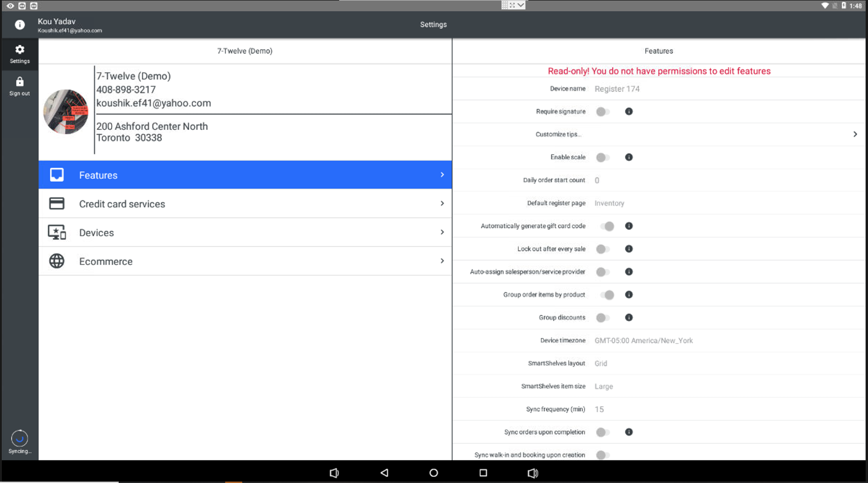The width and height of the screenshot is (868, 483).
Task: Tap the Android home circle button
Action: (x=433, y=473)
